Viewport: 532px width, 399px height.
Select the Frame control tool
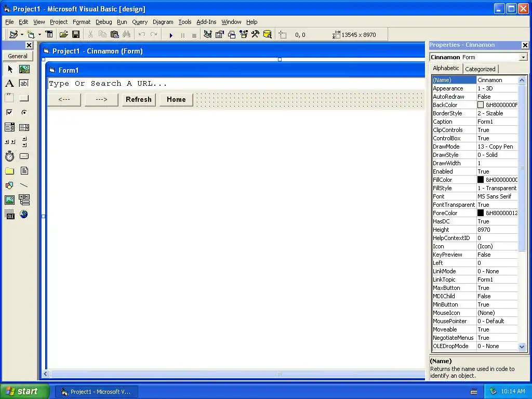coord(10,98)
